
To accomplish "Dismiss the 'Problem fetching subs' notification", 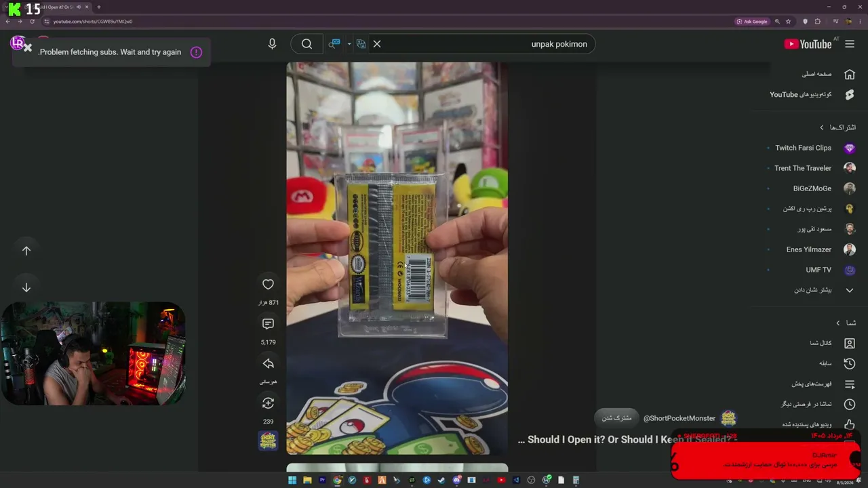I will 28,48.
